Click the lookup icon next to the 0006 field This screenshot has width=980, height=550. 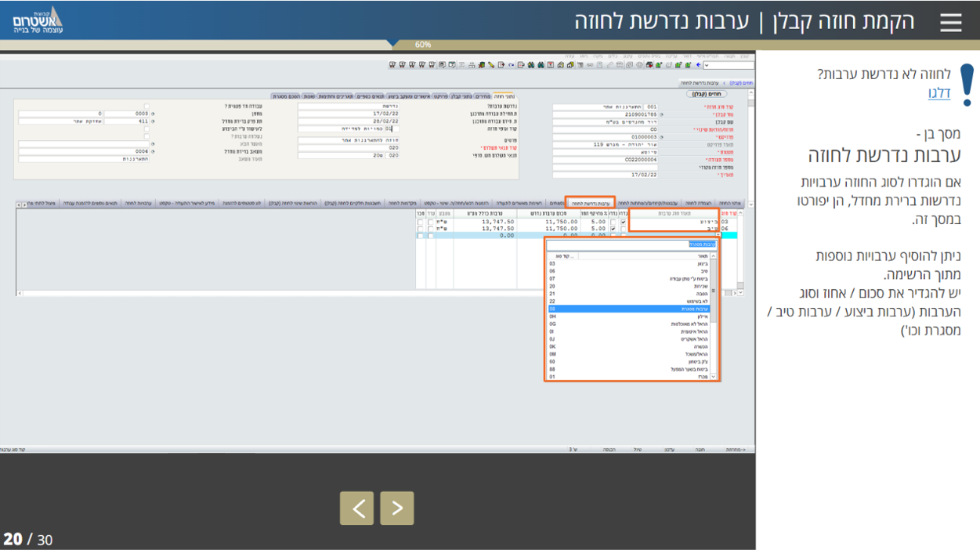(x=153, y=152)
